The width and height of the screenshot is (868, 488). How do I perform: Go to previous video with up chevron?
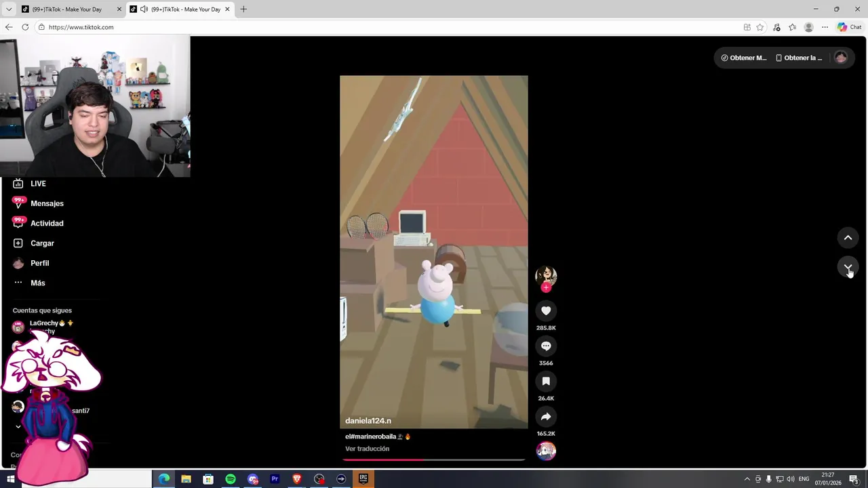click(848, 237)
